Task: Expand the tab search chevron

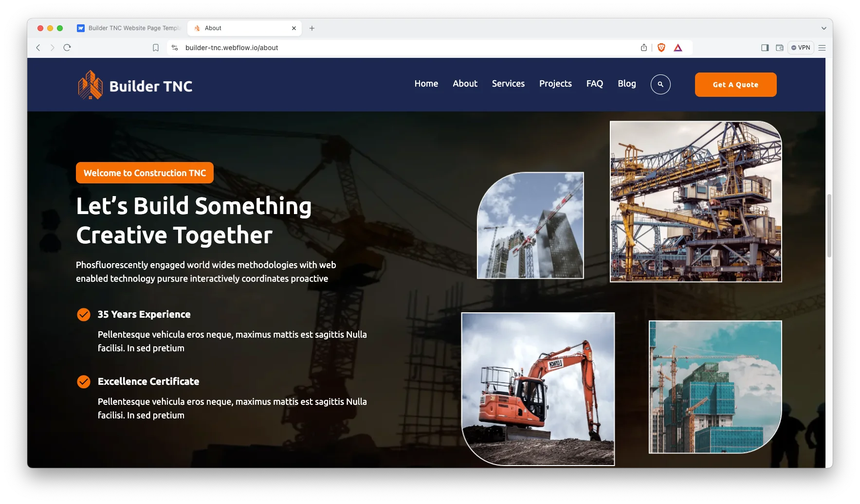Action: [x=823, y=28]
